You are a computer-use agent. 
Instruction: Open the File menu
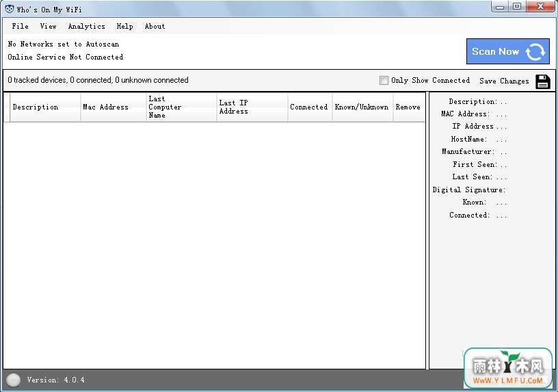point(20,27)
